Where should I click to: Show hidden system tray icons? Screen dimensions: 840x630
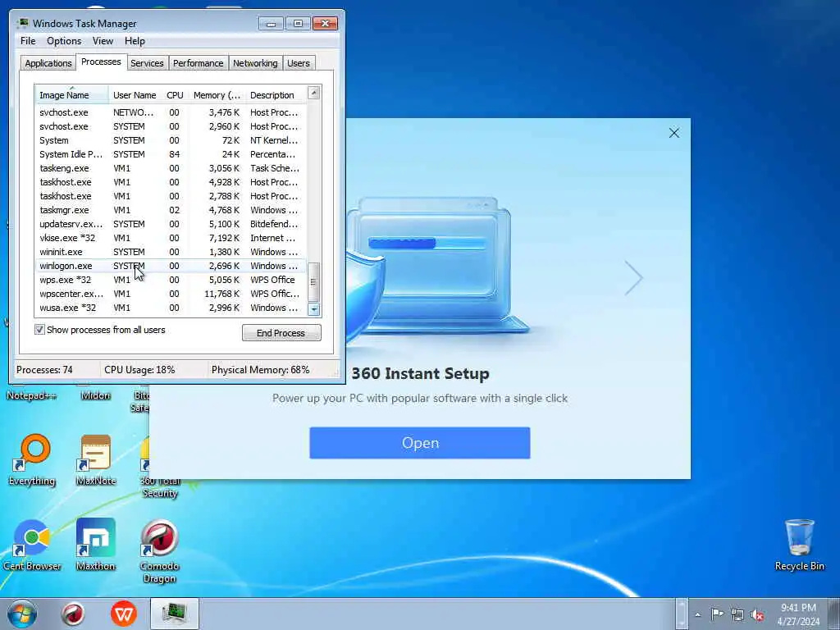697,614
